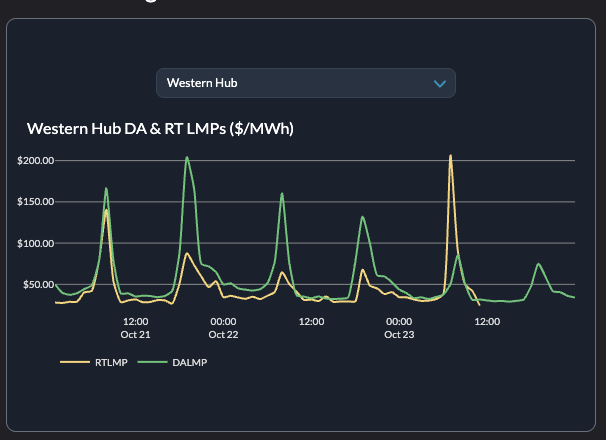Image resolution: width=606 pixels, height=440 pixels.
Task: Click the $100.00 y-axis label
Action: click(36, 243)
